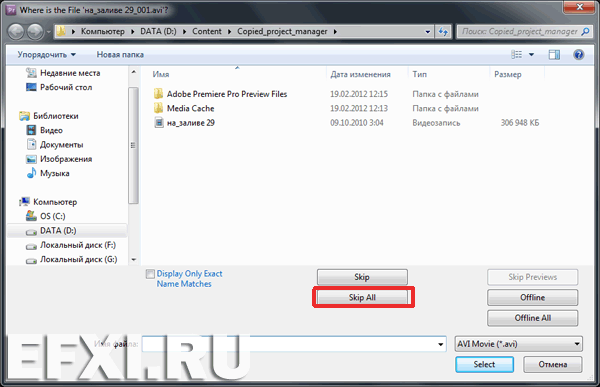Toggle the preview pane icon
This screenshot has height=387, width=600.
pos(554,55)
